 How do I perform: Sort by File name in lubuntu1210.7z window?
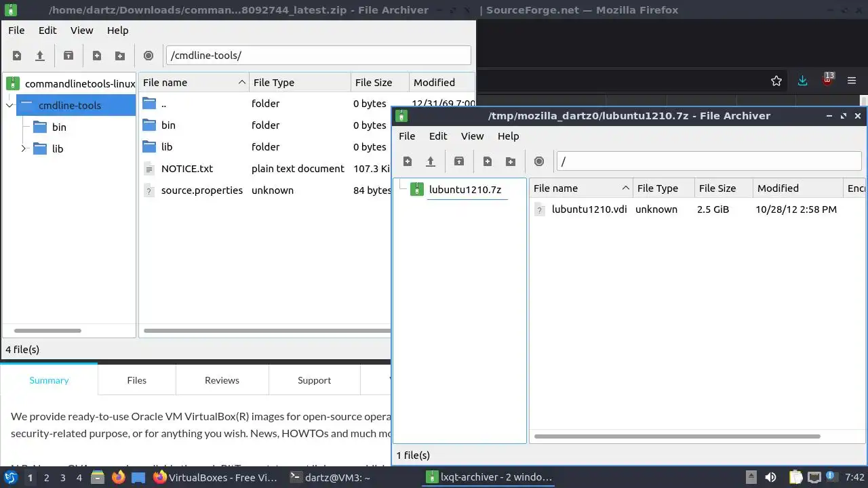click(x=581, y=188)
